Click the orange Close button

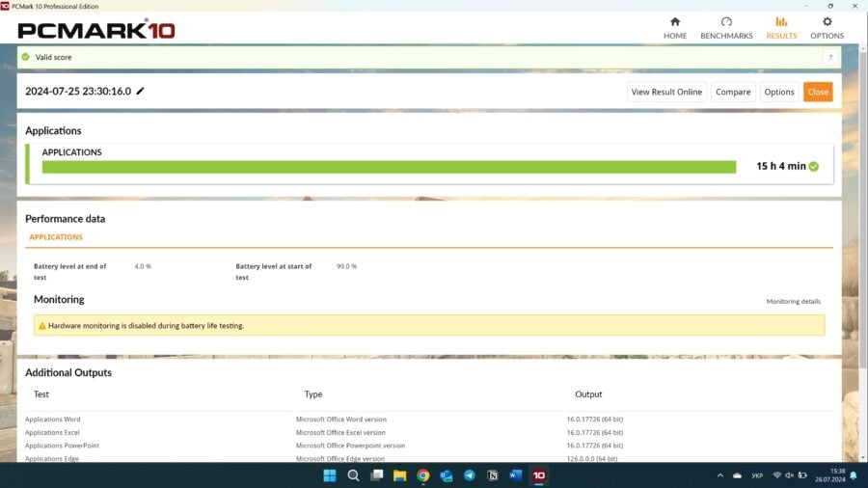coord(818,92)
